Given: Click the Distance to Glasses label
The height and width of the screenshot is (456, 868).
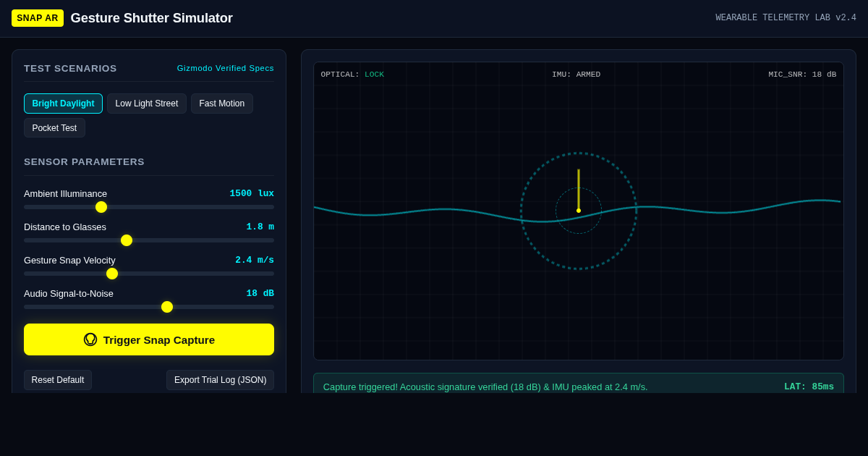Looking at the screenshot, I should [x=65, y=227].
